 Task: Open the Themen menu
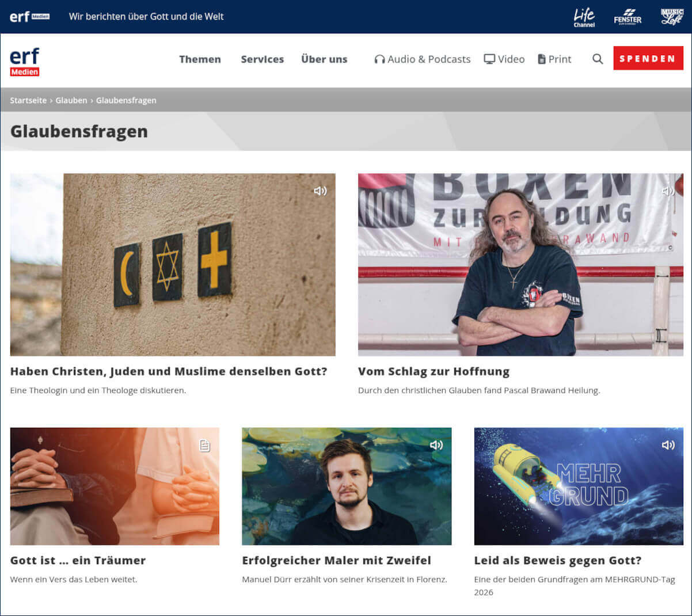(200, 59)
